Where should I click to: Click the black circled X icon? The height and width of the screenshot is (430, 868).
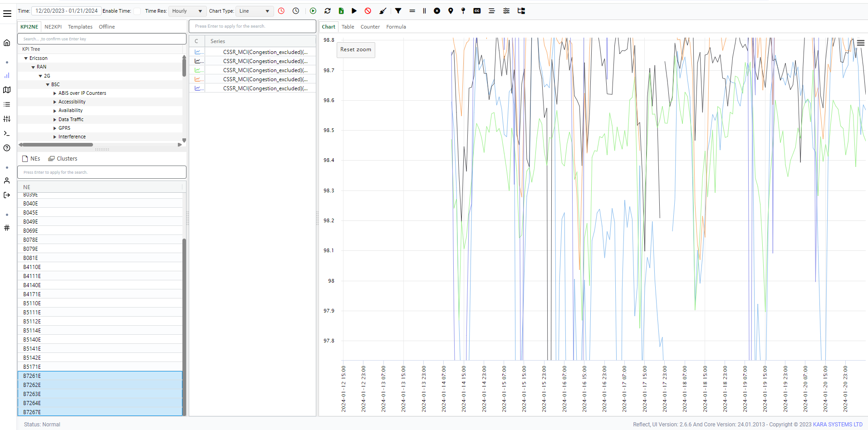(x=437, y=11)
